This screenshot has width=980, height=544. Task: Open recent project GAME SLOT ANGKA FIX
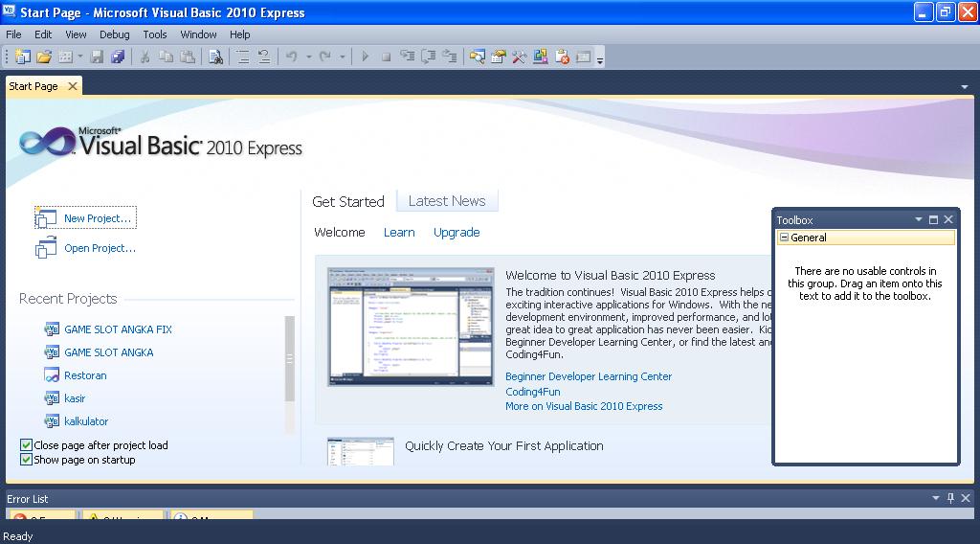click(x=118, y=329)
